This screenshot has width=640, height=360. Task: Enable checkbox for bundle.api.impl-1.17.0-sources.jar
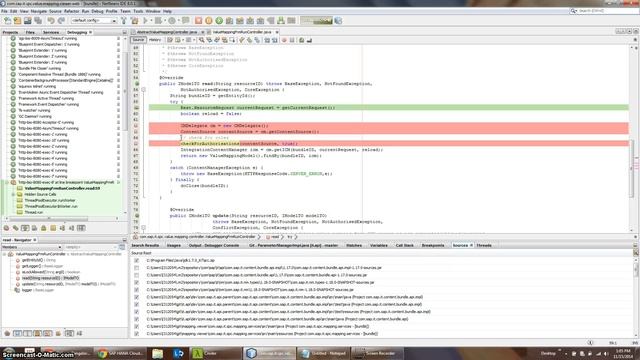pyautogui.click(x=137, y=268)
